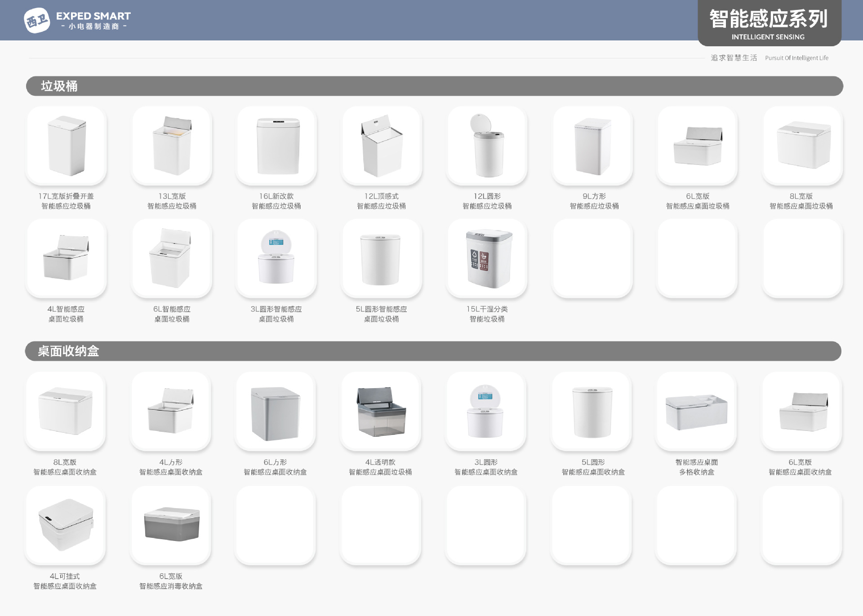
Task: Click the 垃圾桶 section header bar
Action: [x=434, y=86]
